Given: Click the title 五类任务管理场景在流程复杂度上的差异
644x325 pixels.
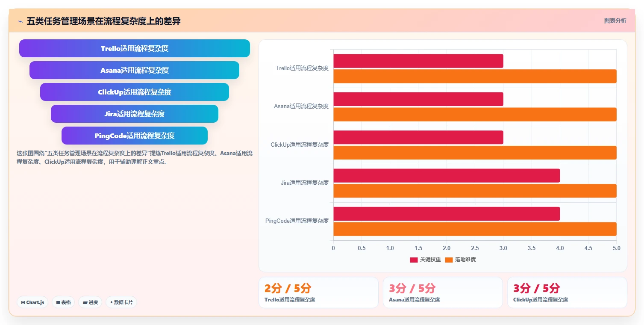Looking at the screenshot, I should coord(103,21).
